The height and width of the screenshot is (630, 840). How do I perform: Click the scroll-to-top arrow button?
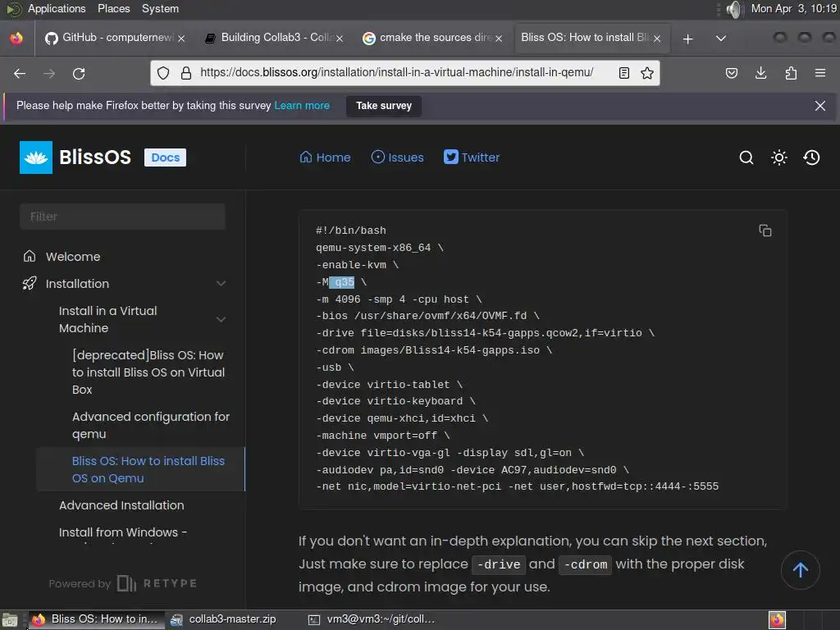click(801, 570)
